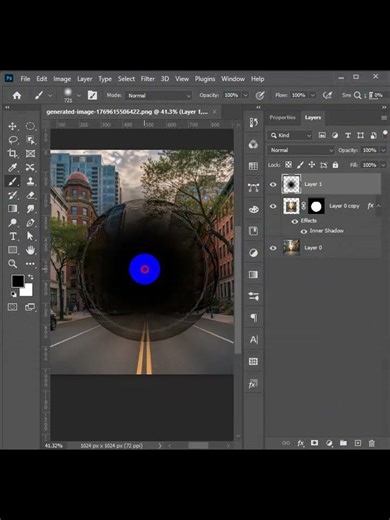Select the Dodge tool
Screen dimensions: 390x520
click(13, 222)
